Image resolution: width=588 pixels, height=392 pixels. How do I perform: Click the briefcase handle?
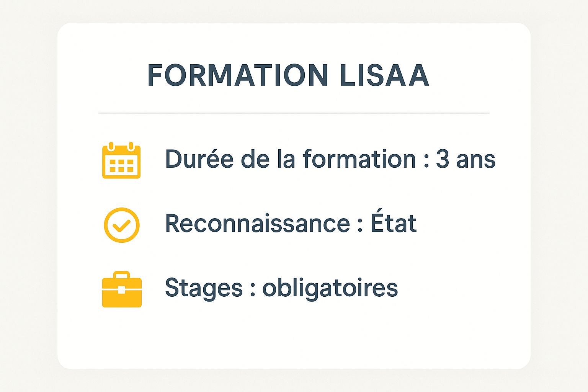coord(122,275)
